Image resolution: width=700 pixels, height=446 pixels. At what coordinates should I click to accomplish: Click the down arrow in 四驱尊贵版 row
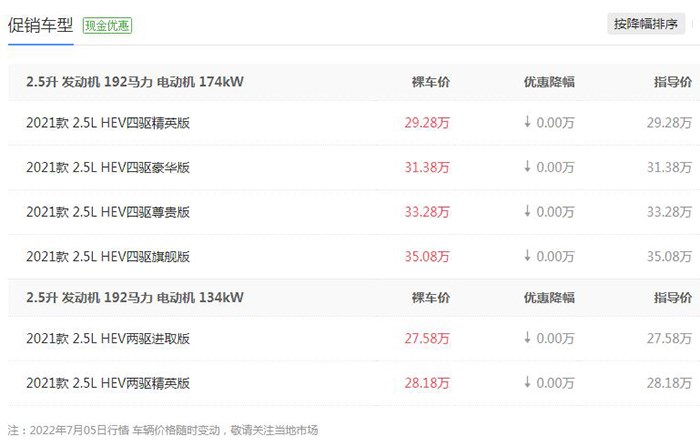click(527, 211)
